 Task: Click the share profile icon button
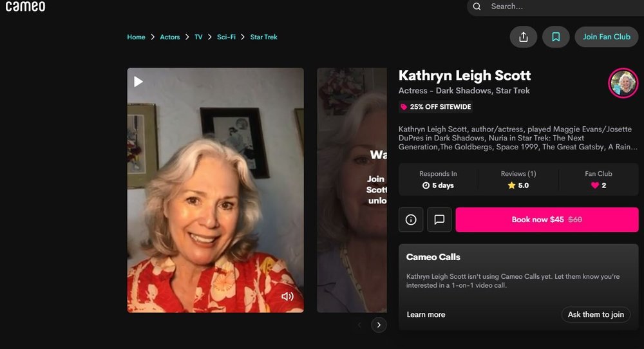pos(523,37)
